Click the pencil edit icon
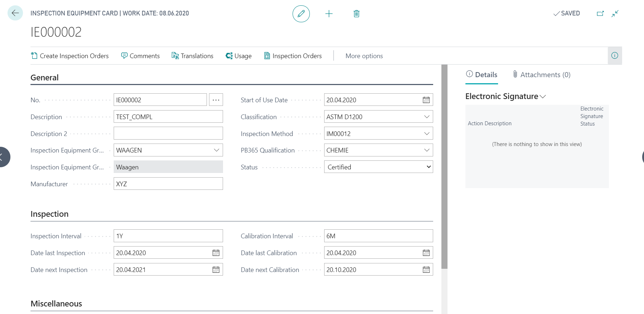The image size is (644, 314). coord(301,14)
